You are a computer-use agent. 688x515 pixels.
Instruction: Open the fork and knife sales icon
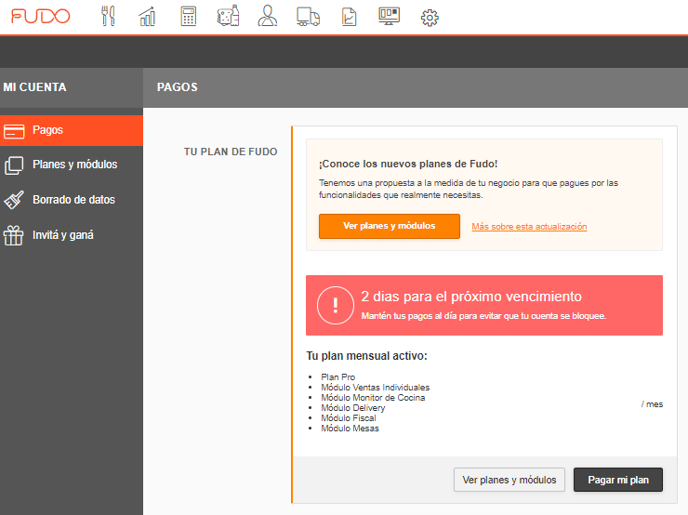coord(108,16)
